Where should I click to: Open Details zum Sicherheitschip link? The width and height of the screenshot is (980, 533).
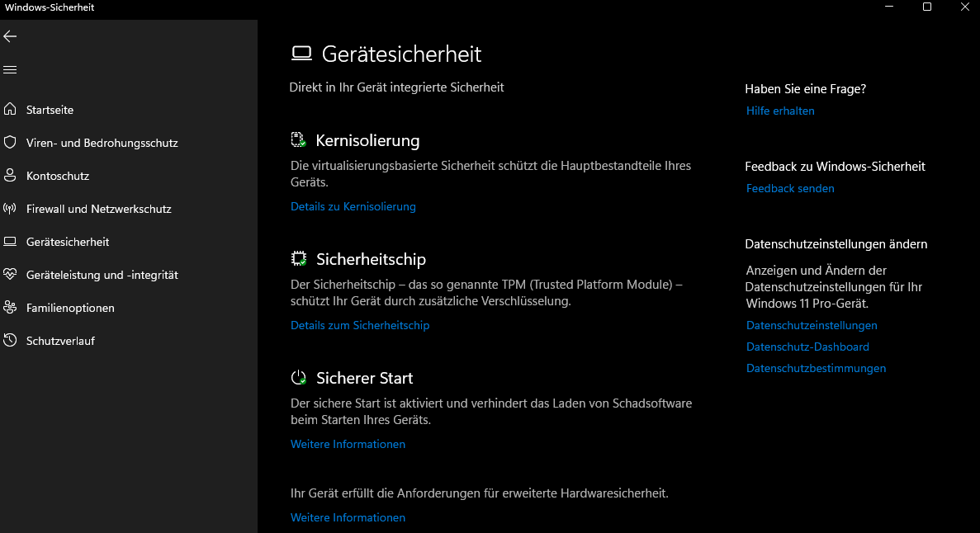tap(359, 326)
